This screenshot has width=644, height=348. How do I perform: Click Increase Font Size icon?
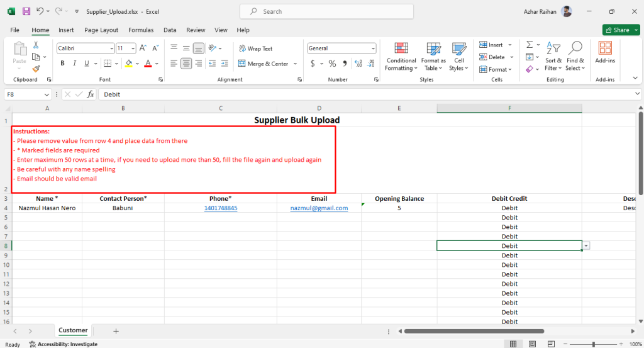pos(143,48)
